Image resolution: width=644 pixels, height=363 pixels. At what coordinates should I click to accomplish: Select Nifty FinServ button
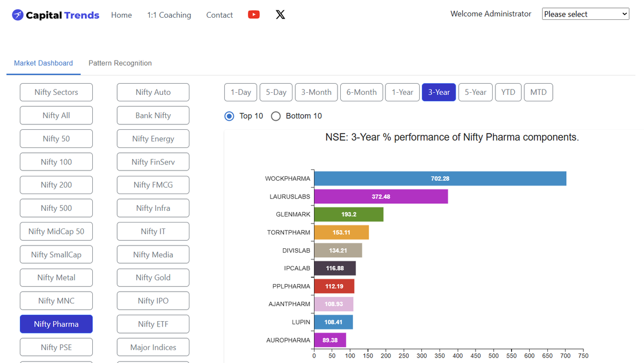153,162
